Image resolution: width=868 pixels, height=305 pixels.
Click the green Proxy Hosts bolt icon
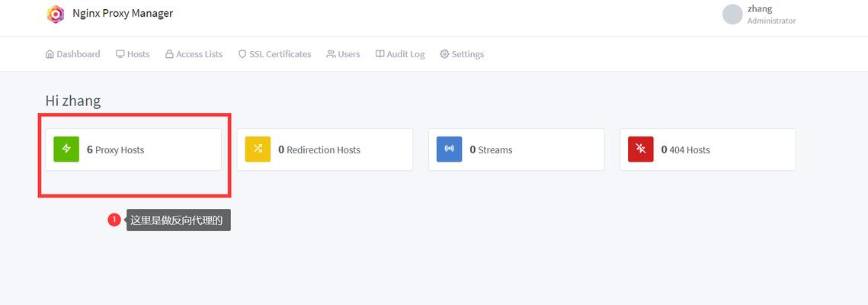(66, 149)
